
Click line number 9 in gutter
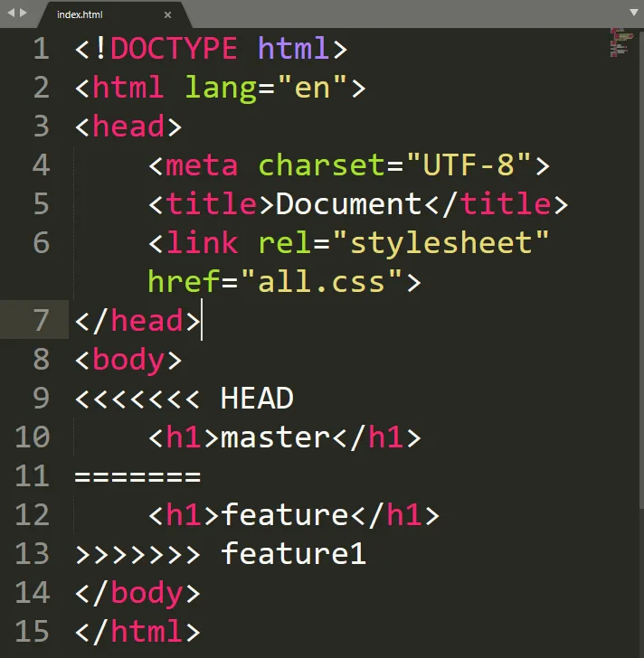pyautogui.click(x=41, y=398)
